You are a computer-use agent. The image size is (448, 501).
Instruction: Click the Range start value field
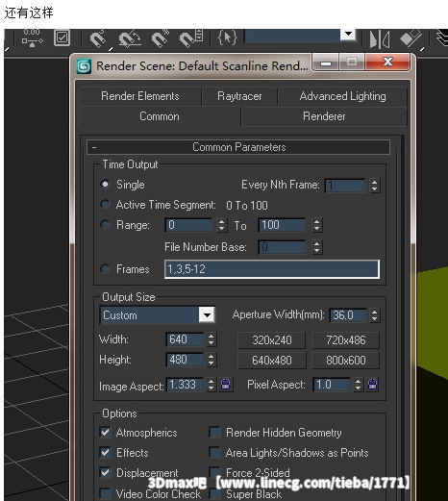pyautogui.click(x=188, y=225)
